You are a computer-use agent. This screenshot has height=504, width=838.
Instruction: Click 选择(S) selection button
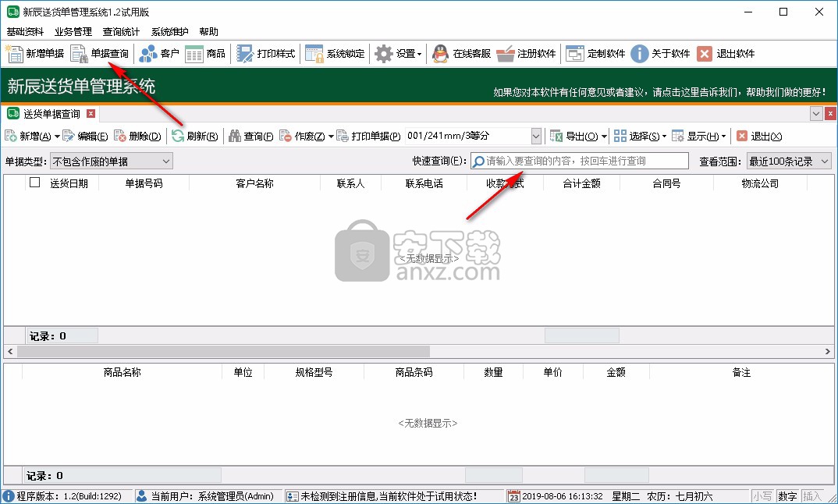coord(637,137)
